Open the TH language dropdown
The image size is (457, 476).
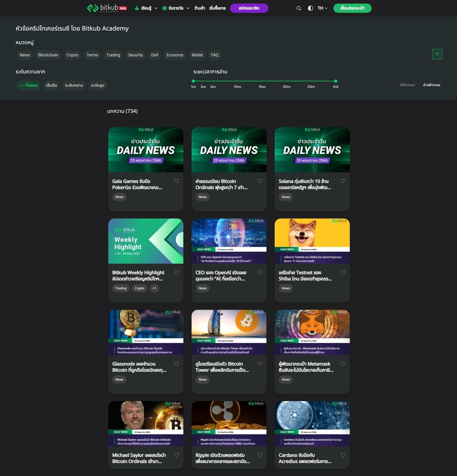point(322,8)
